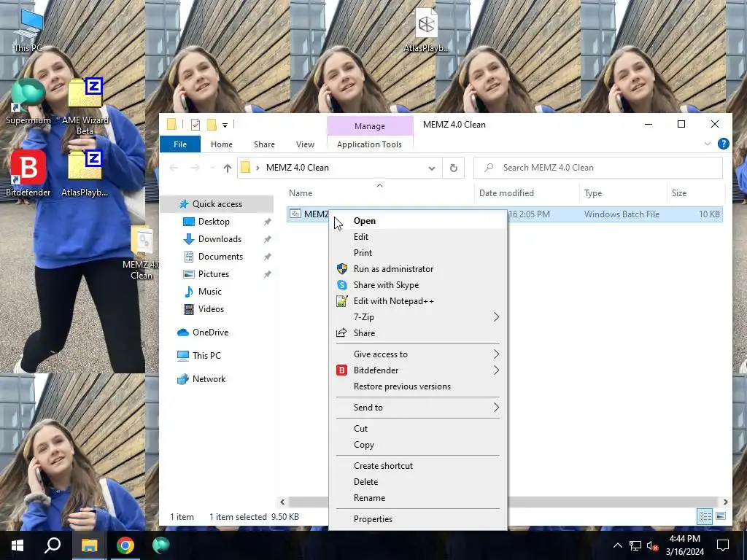This screenshot has width=747, height=560.
Task: Choose Open from the context menu
Action: (418, 221)
